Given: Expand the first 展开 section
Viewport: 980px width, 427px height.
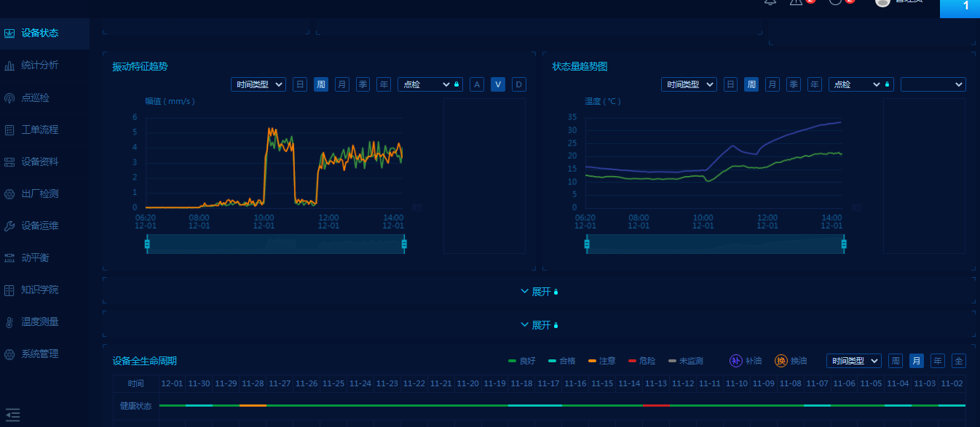Looking at the screenshot, I should [x=539, y=292].
